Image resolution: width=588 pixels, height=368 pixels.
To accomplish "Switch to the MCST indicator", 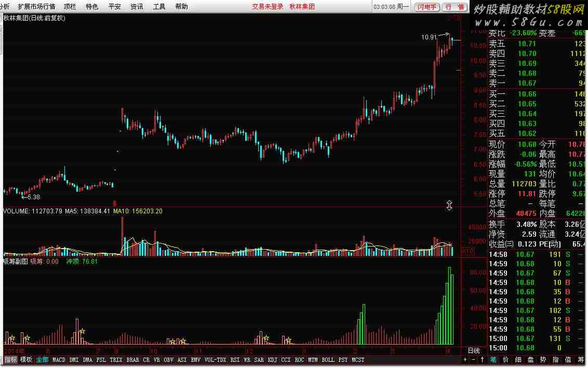I will tap(358, 360).
